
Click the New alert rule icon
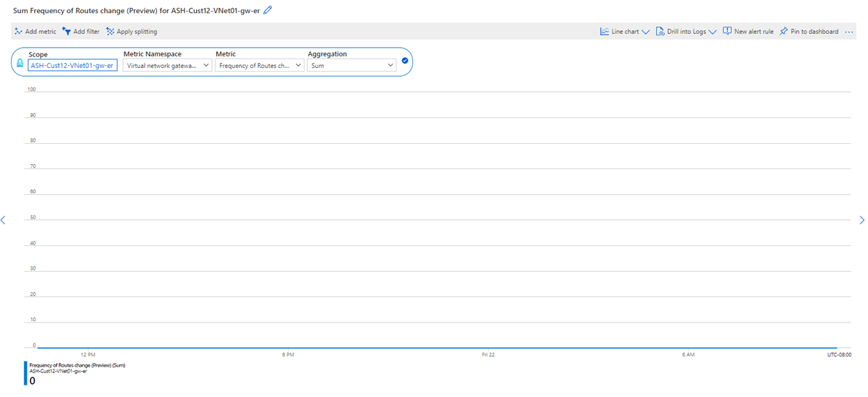pos(727,32)
